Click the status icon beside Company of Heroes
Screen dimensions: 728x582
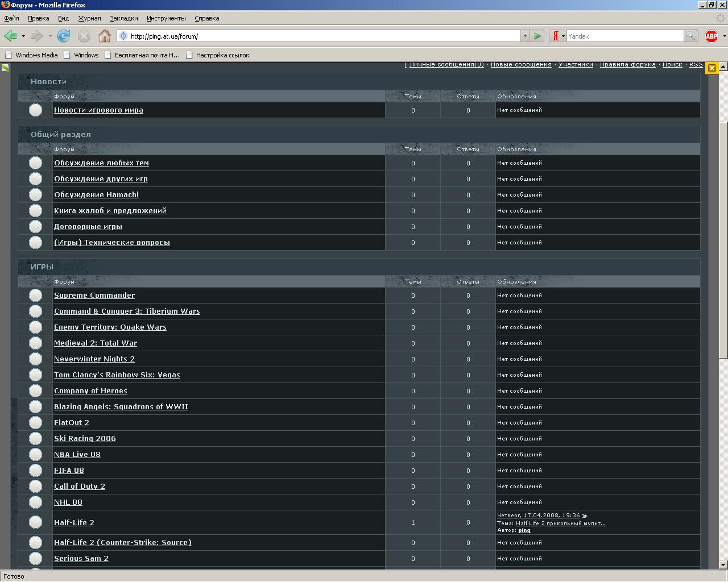click(x=35, y=391)
